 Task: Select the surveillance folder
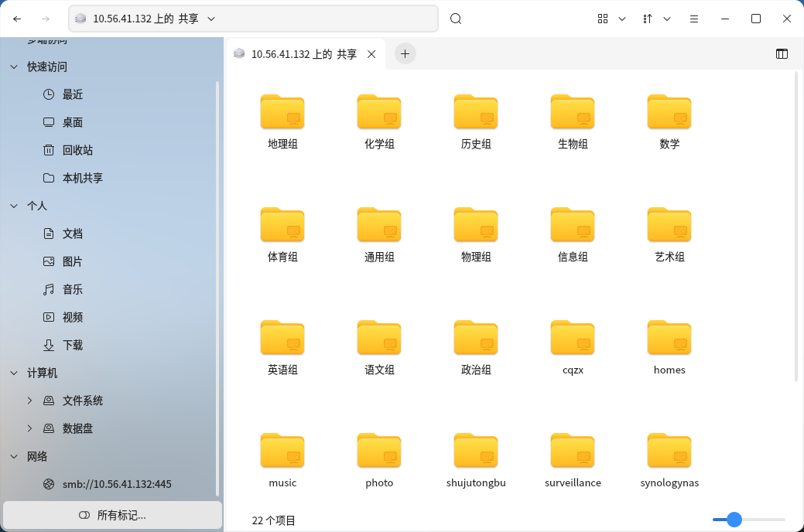tap(573, 460)
